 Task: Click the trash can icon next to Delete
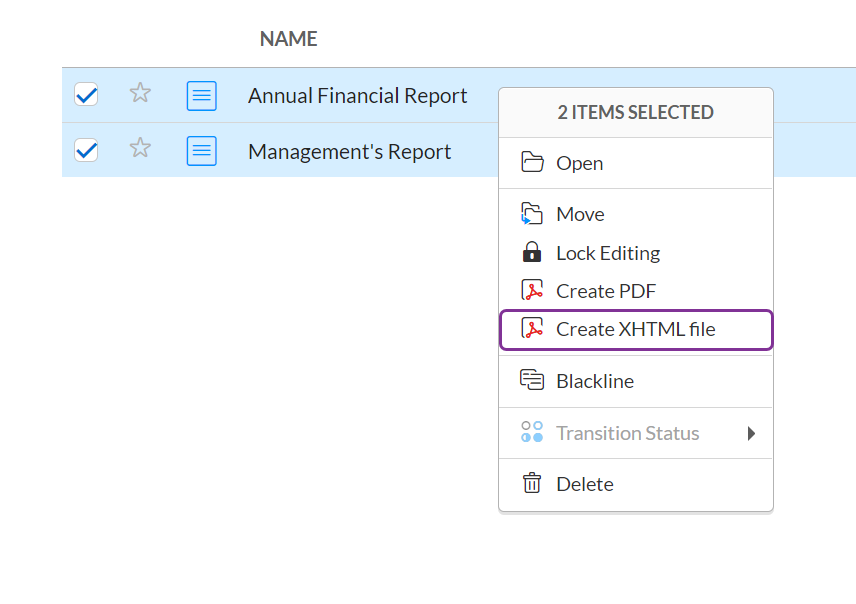click(x=532, y=484)
